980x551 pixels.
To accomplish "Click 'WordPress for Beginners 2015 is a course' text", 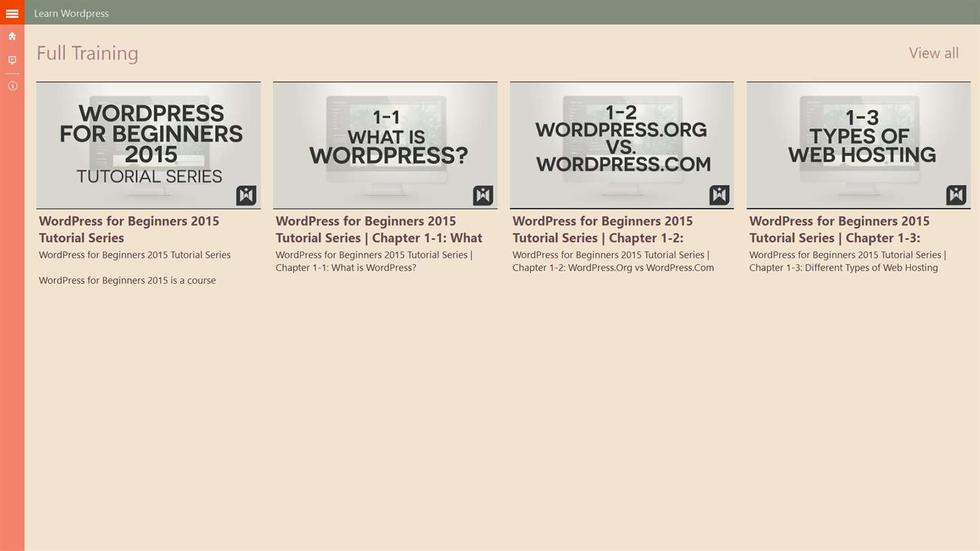I will (x=127, y=280).
